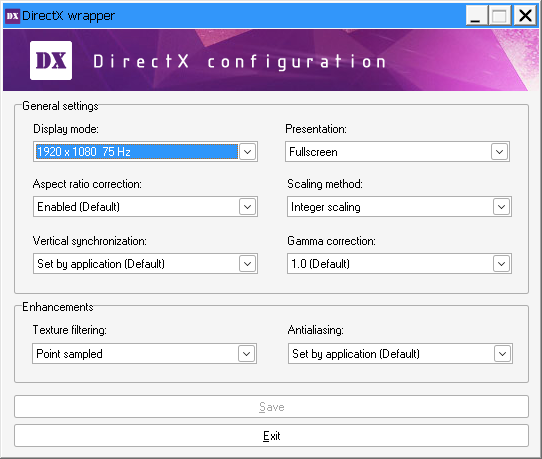Click the DX icon in title bar

12,16
